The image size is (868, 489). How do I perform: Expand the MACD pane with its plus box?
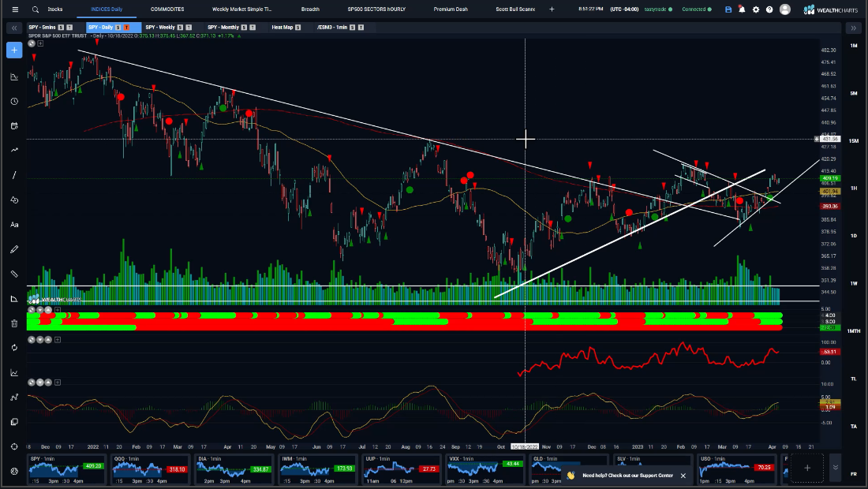[58, 383]
